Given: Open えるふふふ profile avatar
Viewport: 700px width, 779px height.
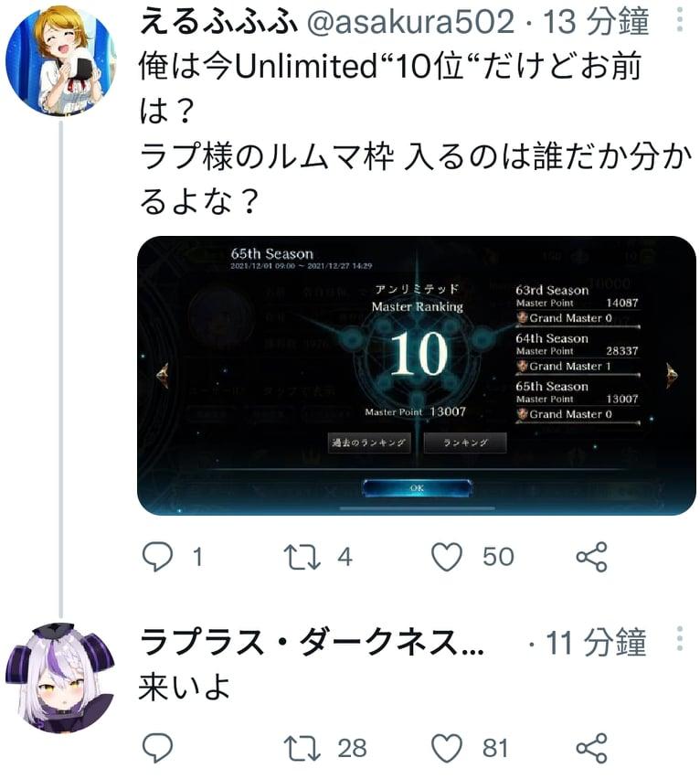Looking at the screenshot, I should click(60, 60).
